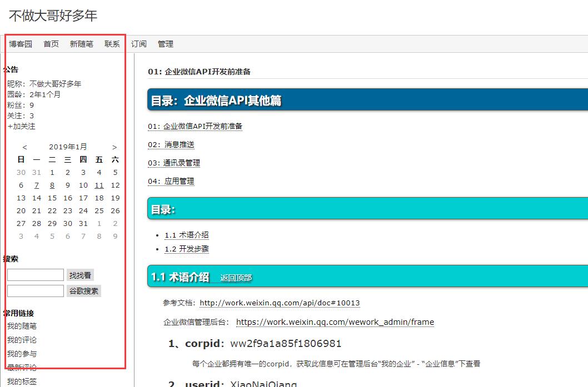Image resolution: width=588 pixels, height=387 pixels.
Task: Select the corpid value ww2f9a1a85f1806981
Action: point(286,344)
